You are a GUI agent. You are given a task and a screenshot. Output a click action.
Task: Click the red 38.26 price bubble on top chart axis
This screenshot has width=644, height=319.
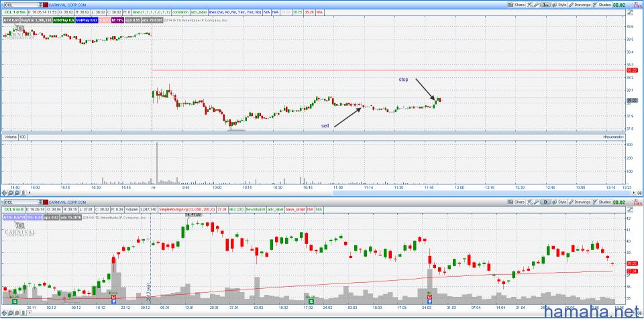tap(632, 70)
